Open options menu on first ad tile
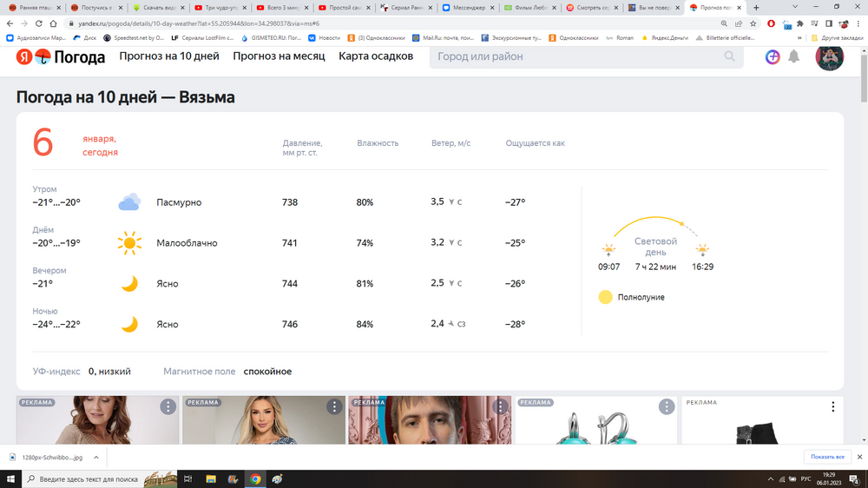Screen dimensions: 868x488 point(168,406)
